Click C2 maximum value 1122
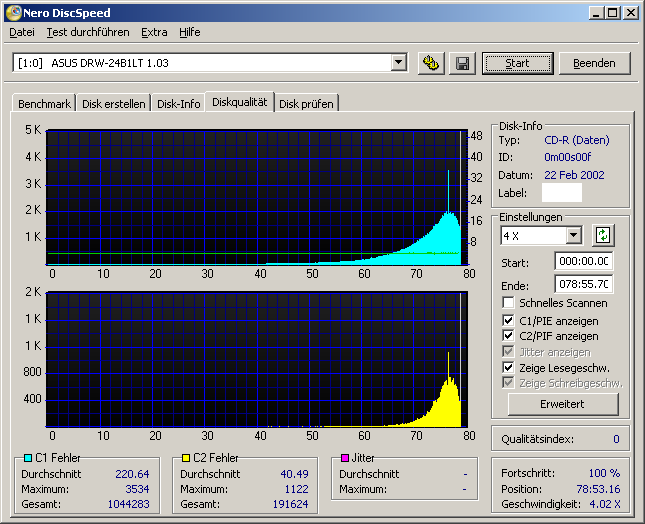The height and width of the screenshot is (524, 645). 296,489
